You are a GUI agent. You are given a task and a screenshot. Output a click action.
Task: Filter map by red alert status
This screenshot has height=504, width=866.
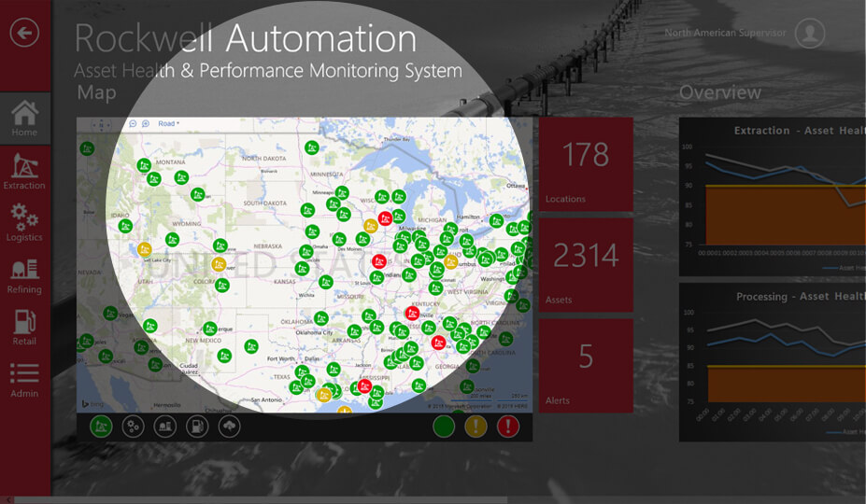(508, 427)
